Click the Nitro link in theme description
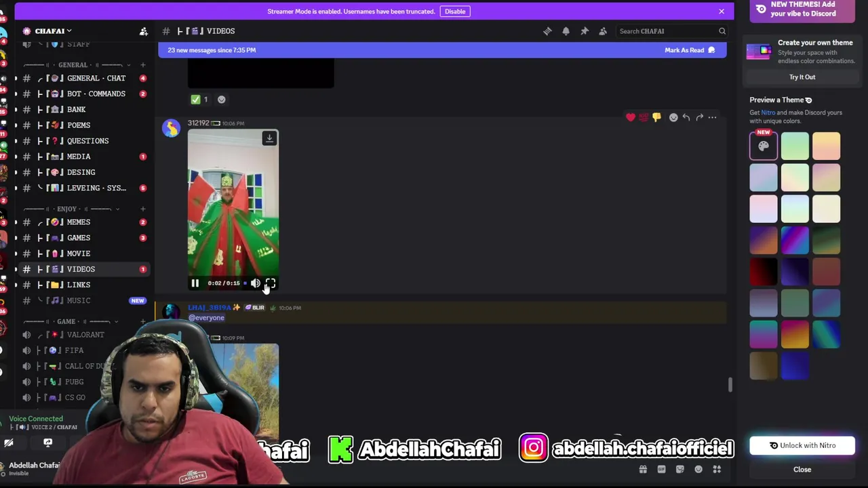This screenshot has width=868, height=488. point(768,113)
